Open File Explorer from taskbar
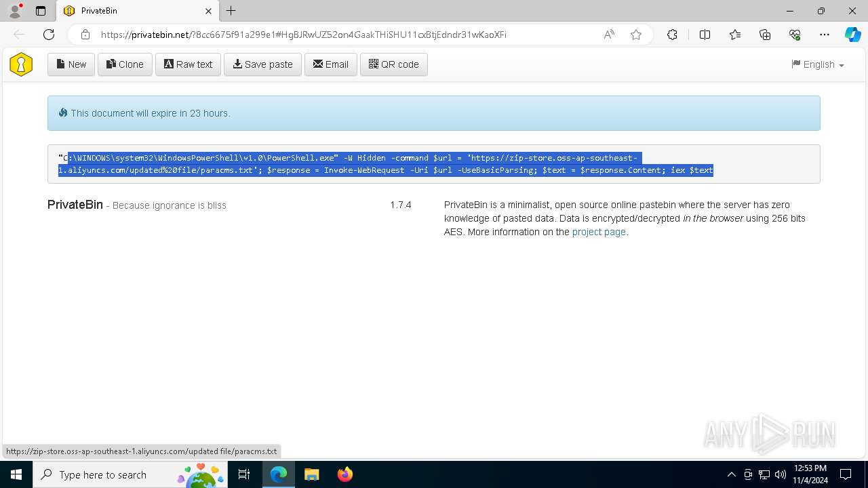This screenshot has height=488, width=868. click(312, 474)
